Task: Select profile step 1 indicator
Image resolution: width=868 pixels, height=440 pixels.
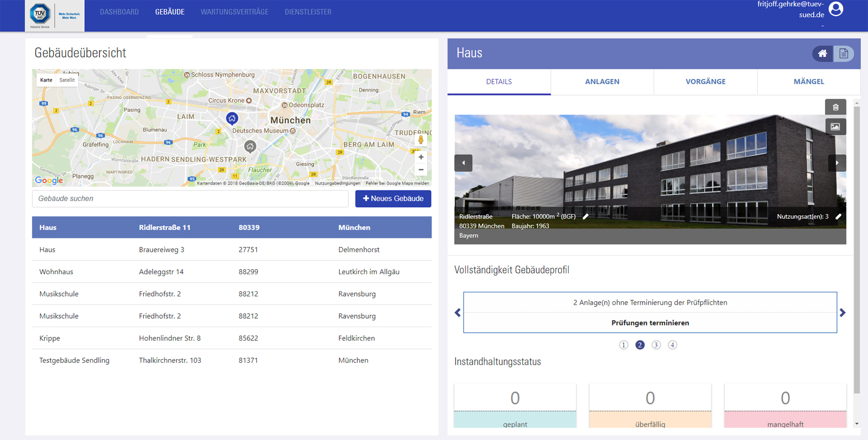Action: [x=623, y=345]
